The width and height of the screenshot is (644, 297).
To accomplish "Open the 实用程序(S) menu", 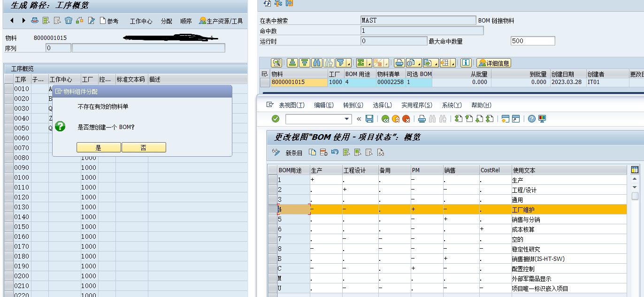I will tap(417, 105).
